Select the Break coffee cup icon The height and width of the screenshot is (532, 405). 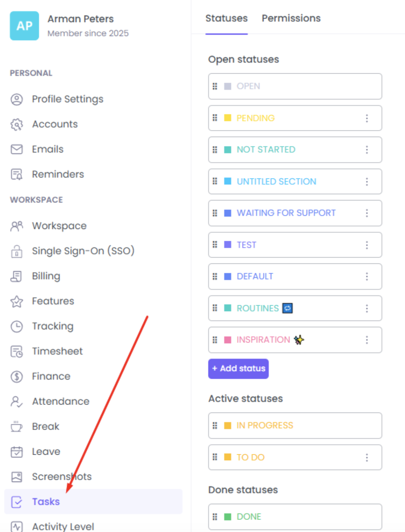pyautogui.click(x=17, y=426)
